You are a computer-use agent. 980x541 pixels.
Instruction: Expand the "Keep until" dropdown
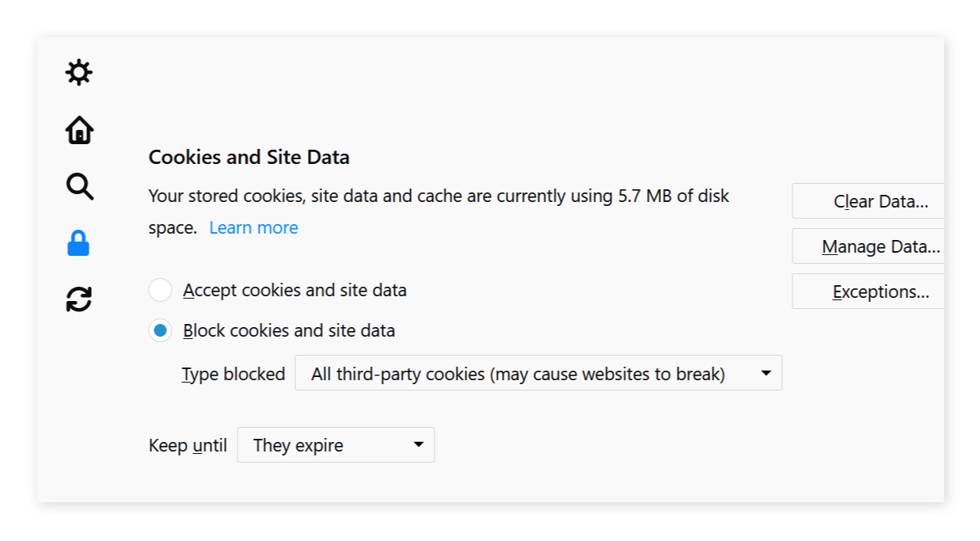coord(336,444)
